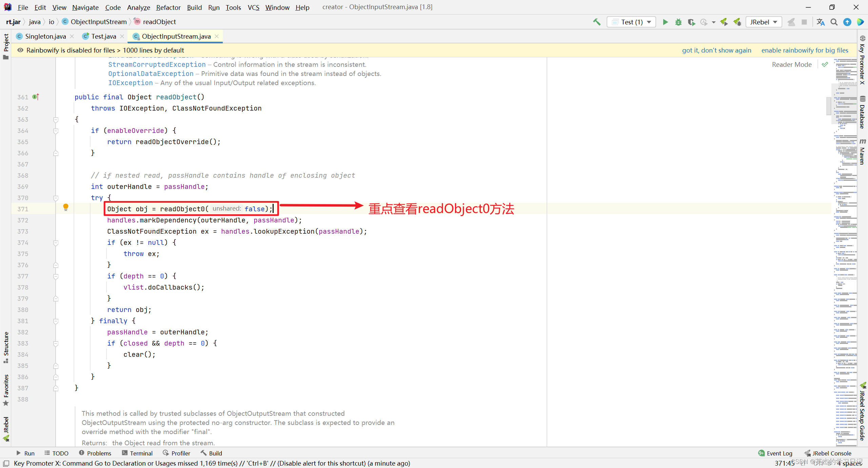868x468 pixels.
Task: Collapse the try block at line 370
Action: [56, 198]
